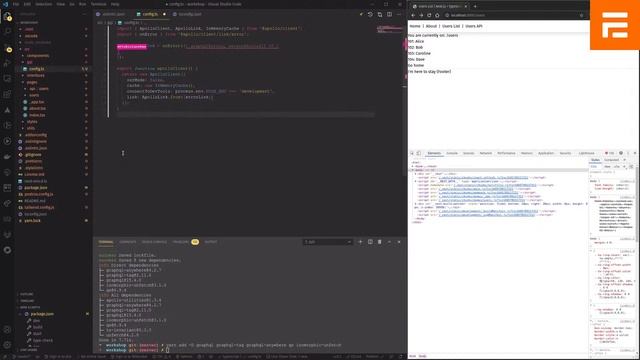
Task: Open the Docker whale view
Action: [x=7, y=157]
